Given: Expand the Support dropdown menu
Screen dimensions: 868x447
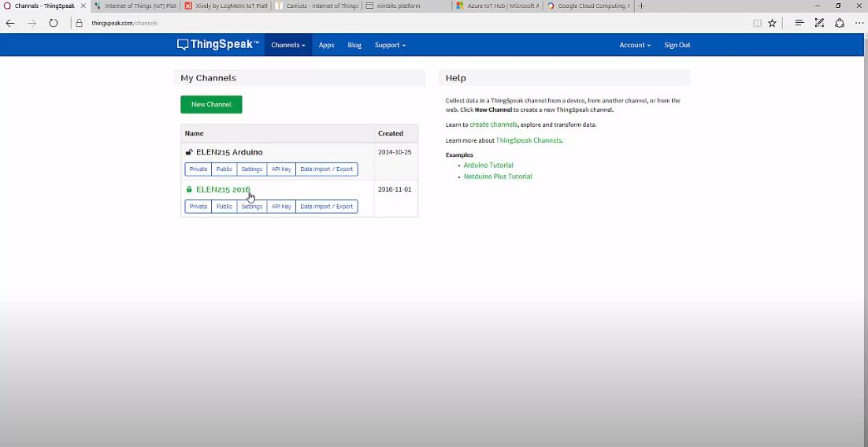Looking at the screenshot, I should (390, 45).
